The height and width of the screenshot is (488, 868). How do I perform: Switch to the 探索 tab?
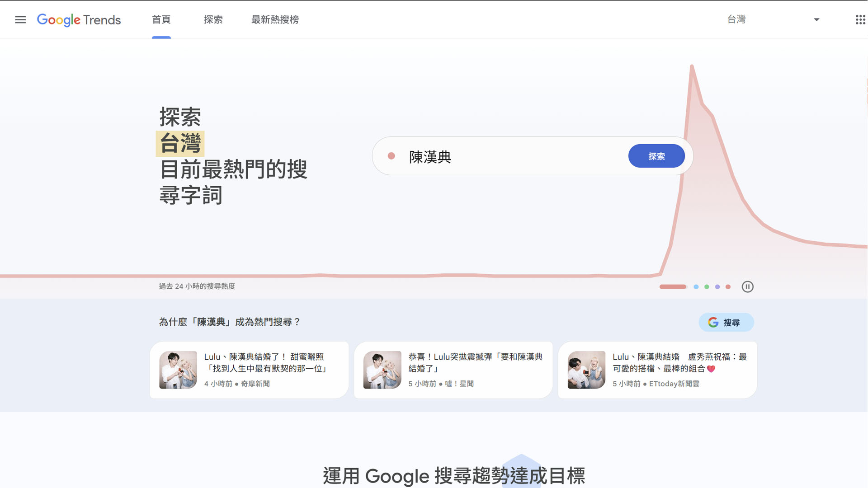(x=213, y=19)
